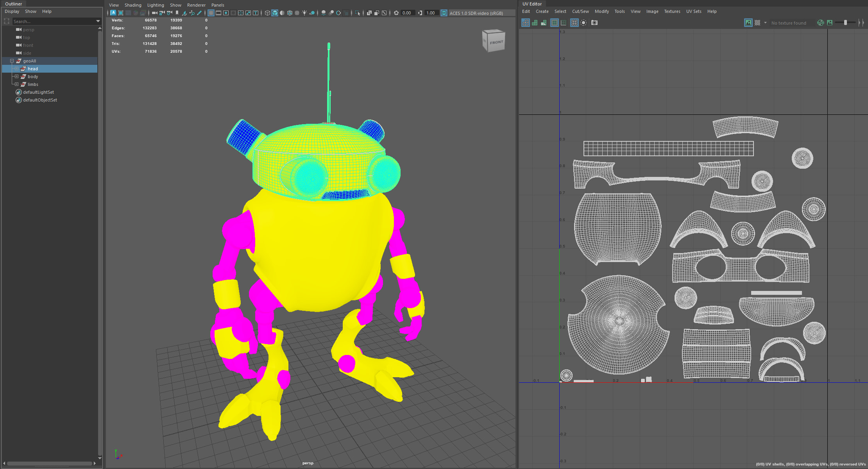Select the smooth shade all cube icon

click(x=275, y=13)
